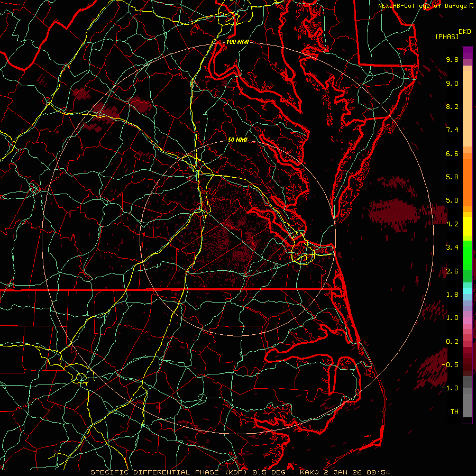Click the pink segment of color bar
This screenshot has width=476, height=476.
467,321
